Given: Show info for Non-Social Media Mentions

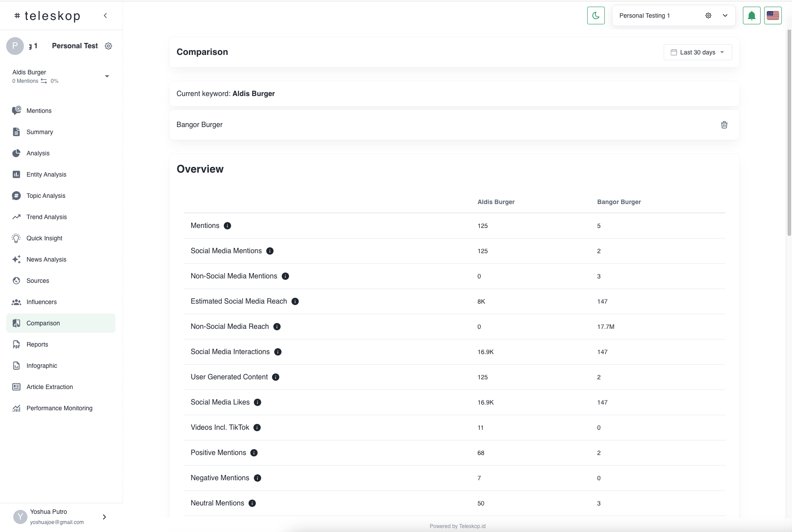Looking at the screenshot, I should 285,276.
